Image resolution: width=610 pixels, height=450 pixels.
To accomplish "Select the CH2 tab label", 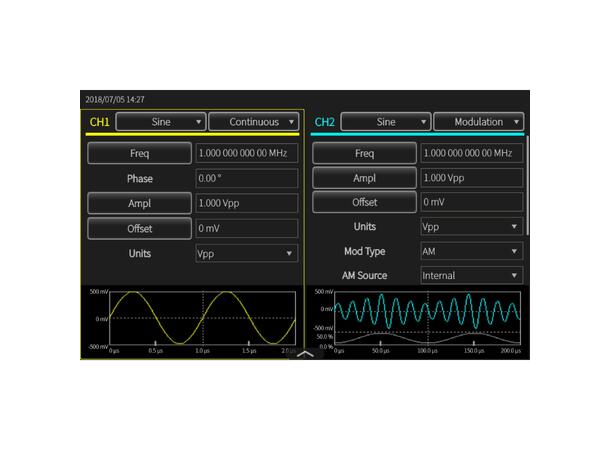I will click(x=325, y=122).
